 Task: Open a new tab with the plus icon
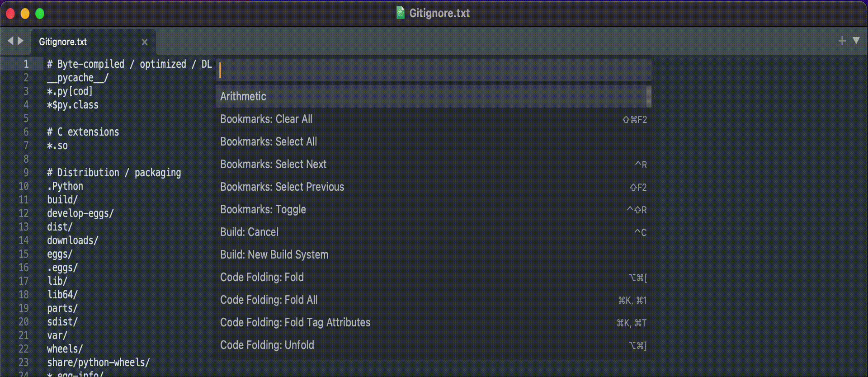click(842, 41)
